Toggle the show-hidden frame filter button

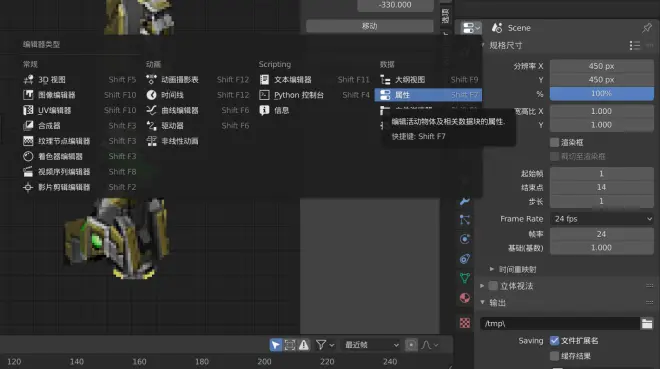(290, 345)
